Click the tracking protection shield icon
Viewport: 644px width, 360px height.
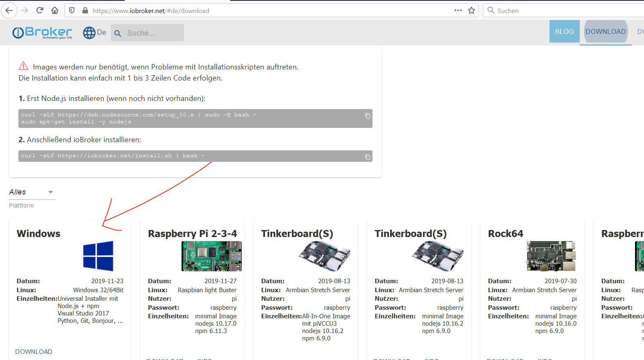pyautogui.click(x=72, y=11)
